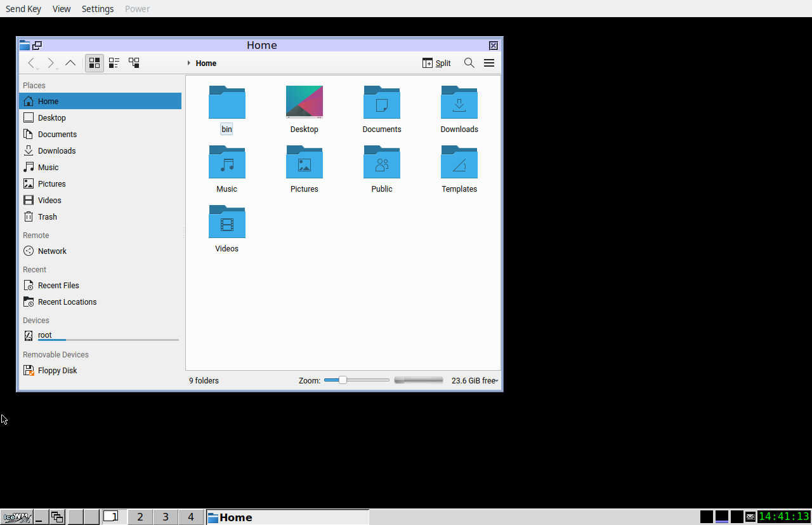
Task: Select Videos in Places sidebar
Action: click(x=100, y=200)
